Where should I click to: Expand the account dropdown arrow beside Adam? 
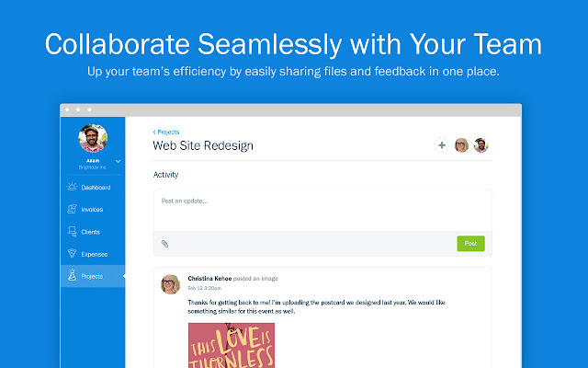[119, 162]
